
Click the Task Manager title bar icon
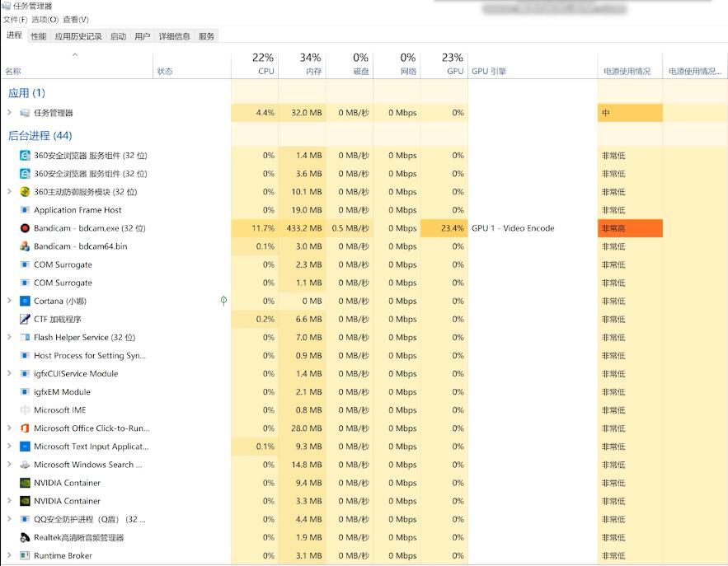point(6,6)
